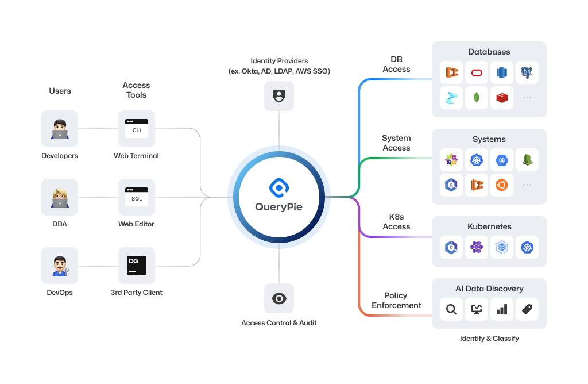Click the orange Ubuntu icon in Systems

pos(502,185)
